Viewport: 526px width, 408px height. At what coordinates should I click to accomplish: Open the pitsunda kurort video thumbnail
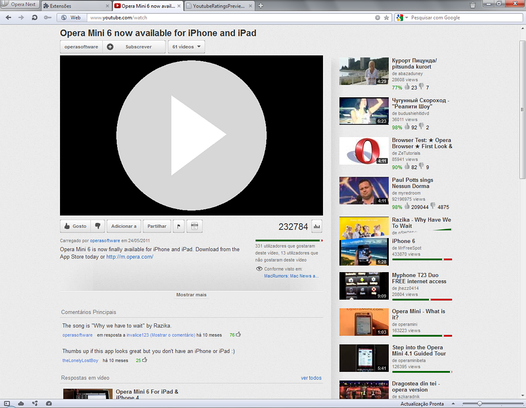click(364, 71)
